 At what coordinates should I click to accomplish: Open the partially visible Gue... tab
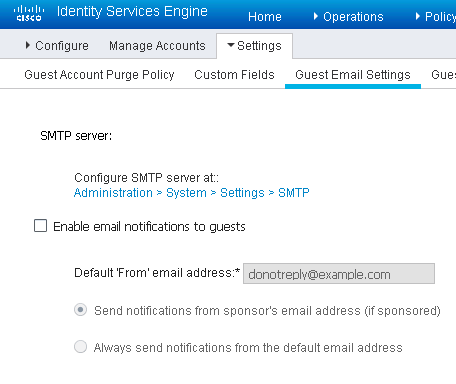[x=443, y=75]
